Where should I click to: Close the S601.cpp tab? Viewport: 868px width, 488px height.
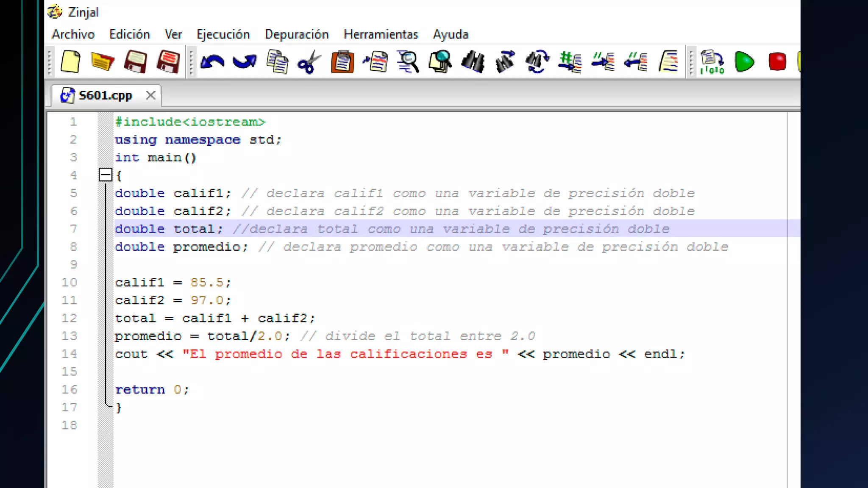(x=150, y=95)
